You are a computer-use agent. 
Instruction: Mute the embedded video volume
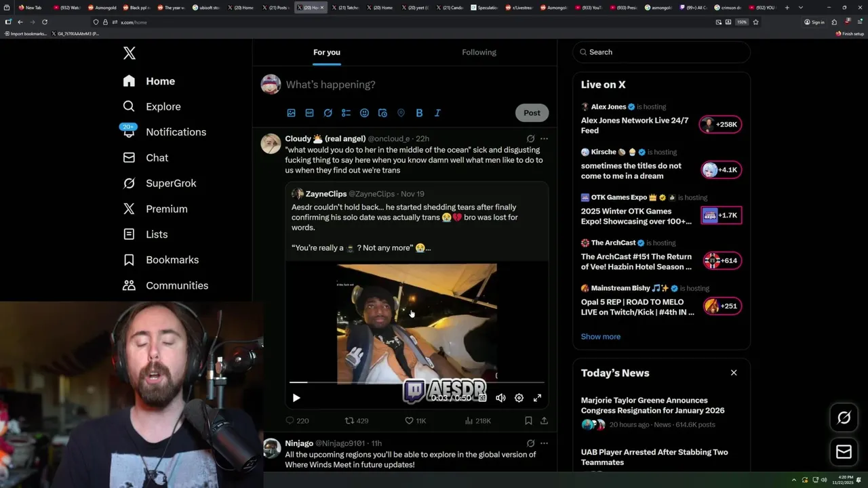pos(500,398)
